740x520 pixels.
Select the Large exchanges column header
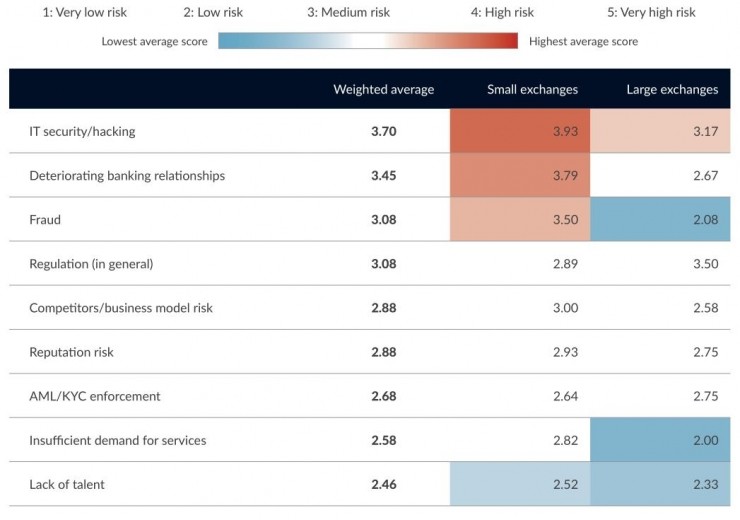[x=671, y=89]
